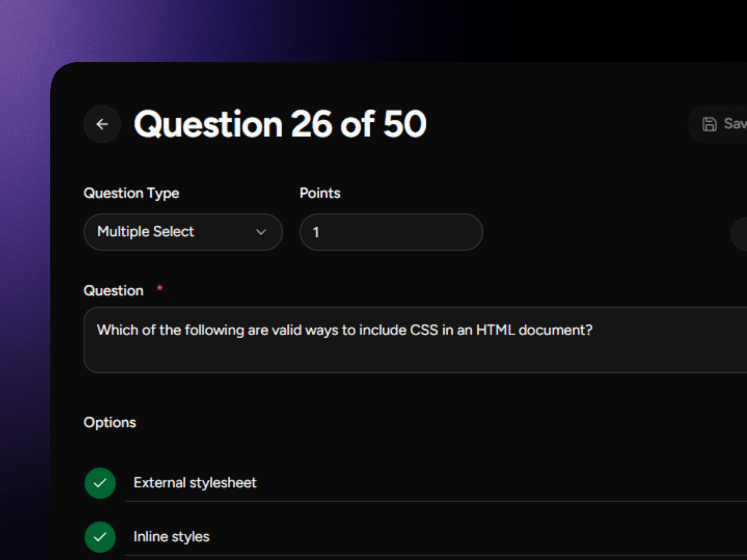Click the divider line under External stylesheet

[x=436, y=501]
